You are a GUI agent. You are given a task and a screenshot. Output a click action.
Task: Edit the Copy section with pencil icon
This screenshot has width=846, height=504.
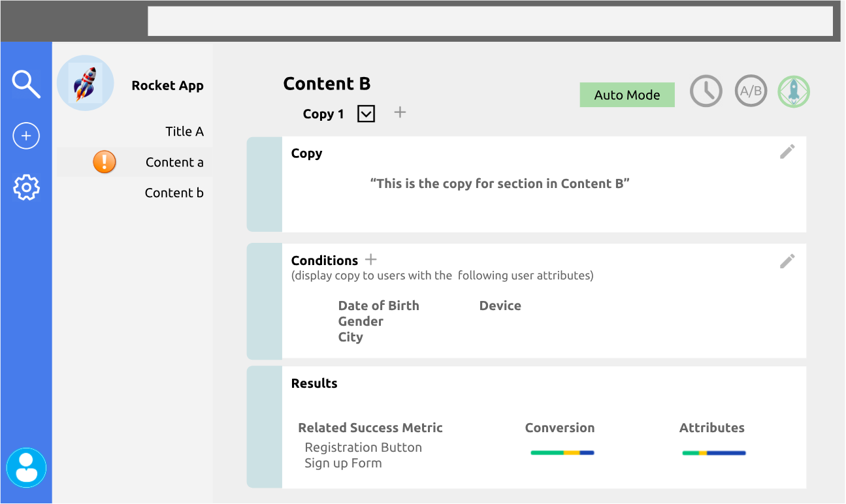coord(787,151)
